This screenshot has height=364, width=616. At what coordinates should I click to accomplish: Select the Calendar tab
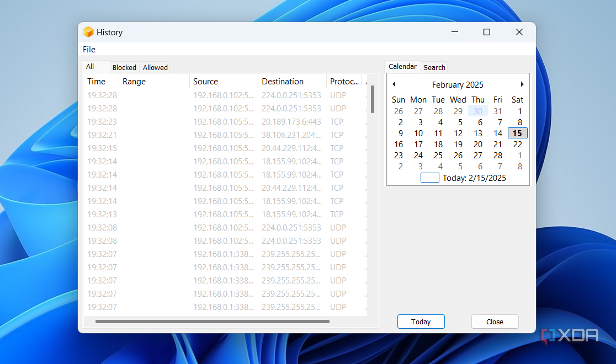402,67
